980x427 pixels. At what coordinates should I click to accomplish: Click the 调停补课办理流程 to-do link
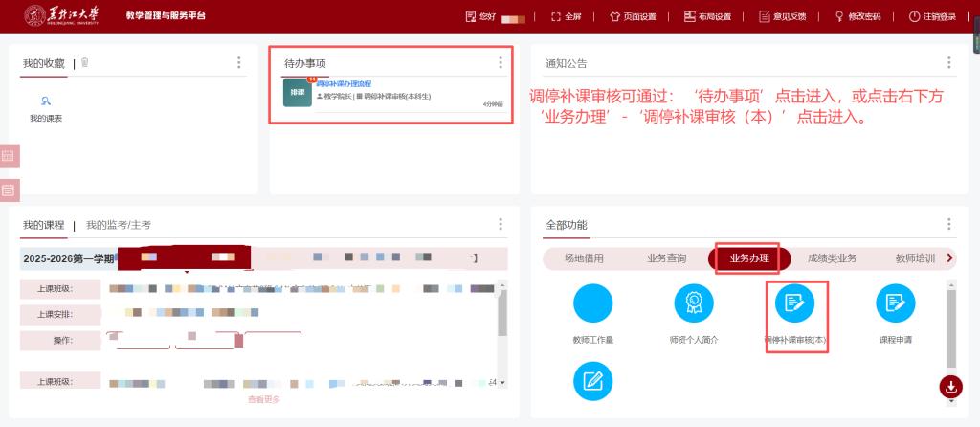pos(344,84)
